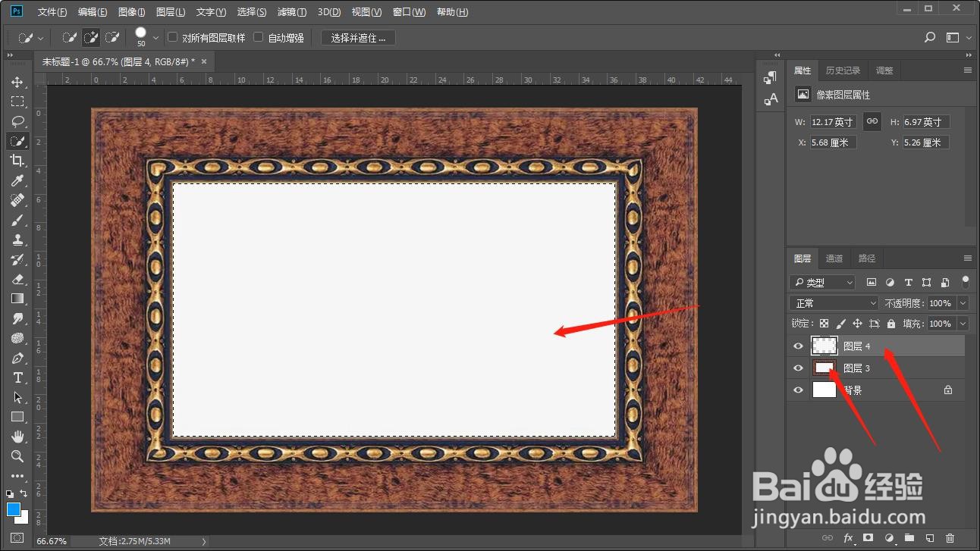Screen dimensions: 980x551
Task: Open Properties panel menu
Action: tap(967, 70)
